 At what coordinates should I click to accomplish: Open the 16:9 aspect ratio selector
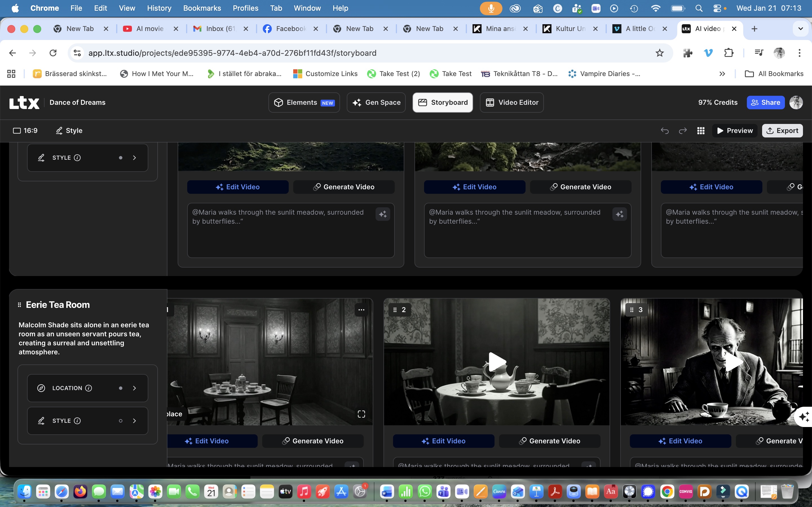[x=25, y=131]
